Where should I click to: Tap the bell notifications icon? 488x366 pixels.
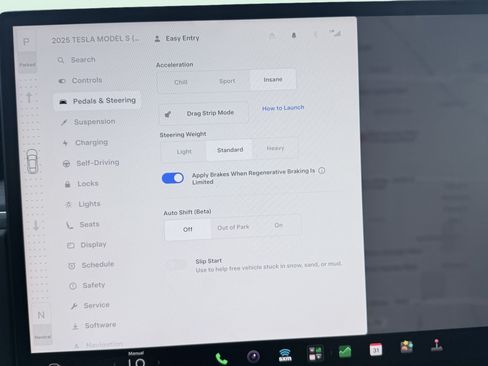[x=294, y=35]
